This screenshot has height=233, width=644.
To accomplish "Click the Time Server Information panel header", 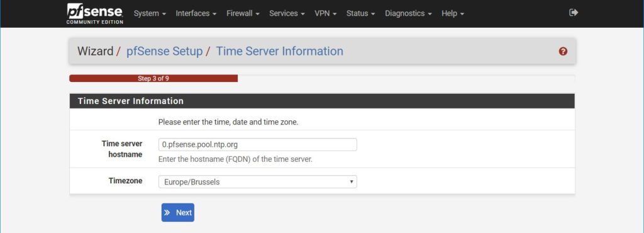I will point(322,101).
